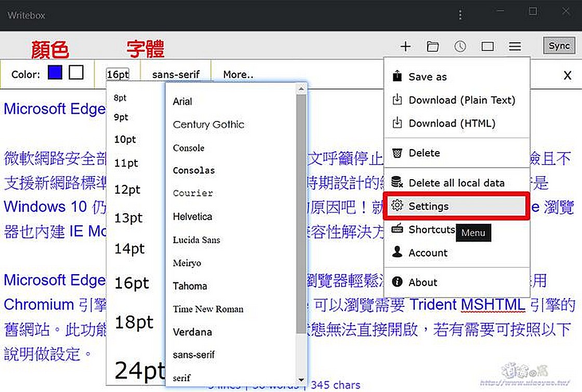Select 8pt font size
This screenshot has width=582, height=392.
[x=120, y=98]
